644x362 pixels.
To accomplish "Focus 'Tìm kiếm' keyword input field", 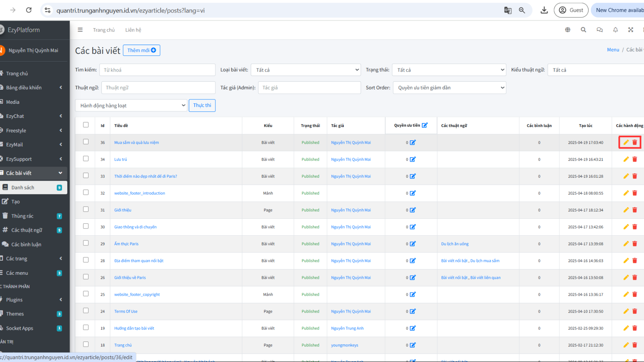I will [x=157, y=70].
